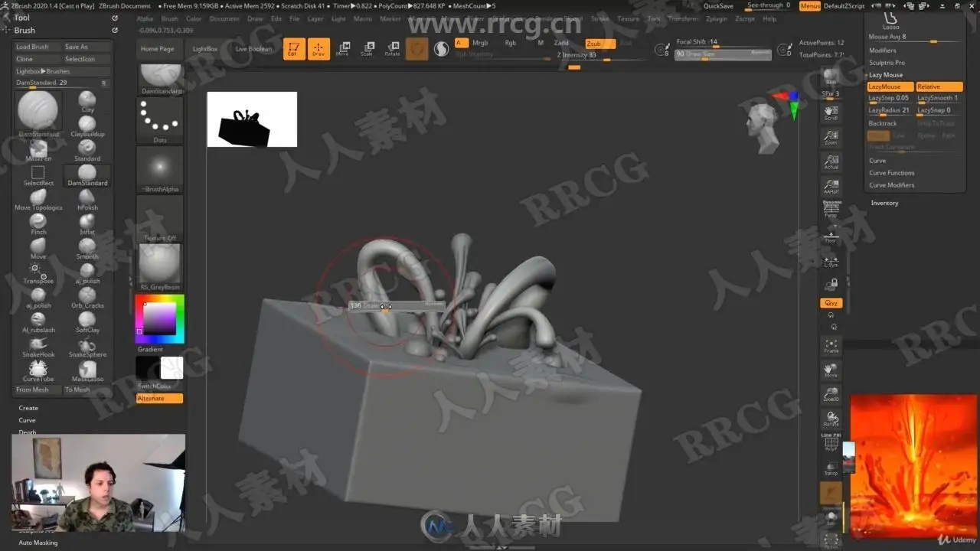The height and width of the screenshot is (551, 980).
Task: Toggle the Qxyz rotation mode
Action: 831,304
